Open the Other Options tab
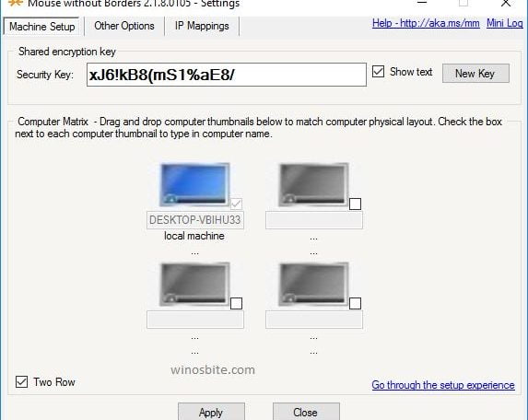The width and height of the screenshot is (528, 420). coord(124,26)
